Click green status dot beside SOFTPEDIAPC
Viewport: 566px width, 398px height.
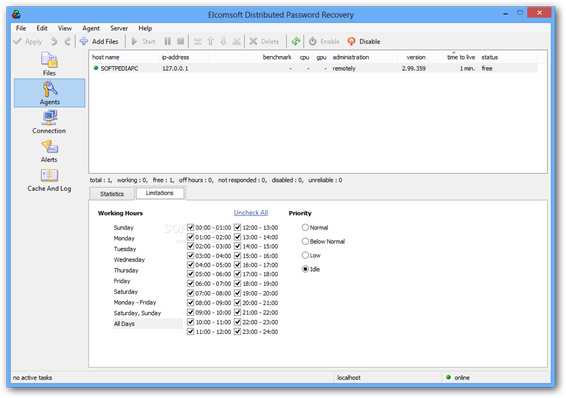point(96,68)
